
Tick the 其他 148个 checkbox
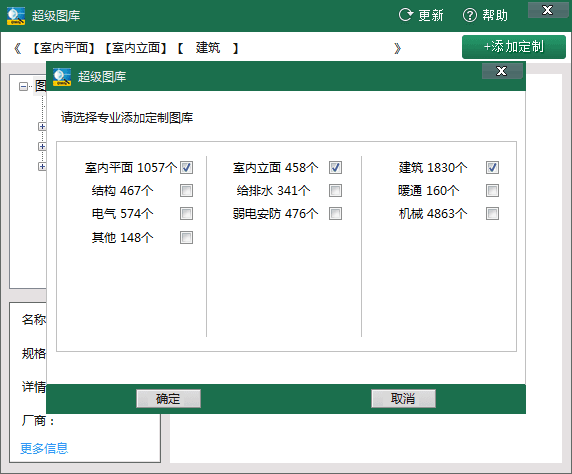coord(186,238)
